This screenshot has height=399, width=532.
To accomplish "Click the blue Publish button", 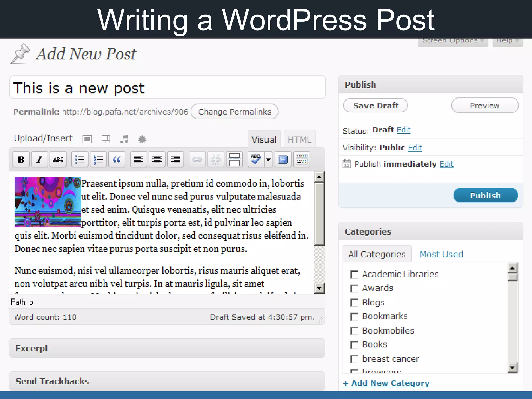I will pos(486,195).
